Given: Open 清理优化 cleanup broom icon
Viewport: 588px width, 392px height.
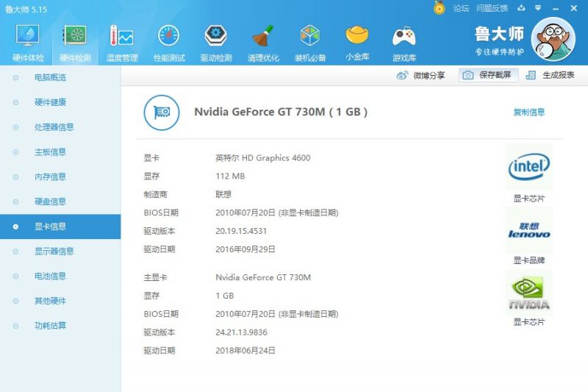Looking at the screenshot, I should 263,35.
